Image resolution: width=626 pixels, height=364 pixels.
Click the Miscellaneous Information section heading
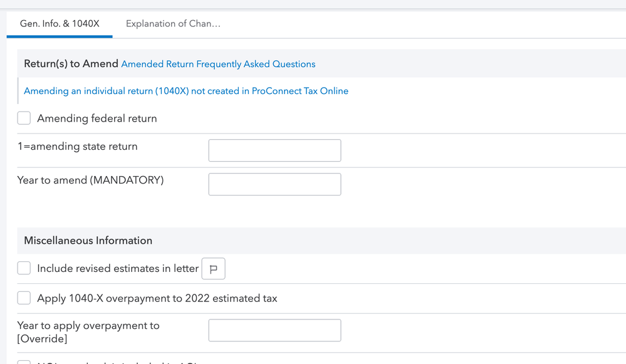pos(88,241)
